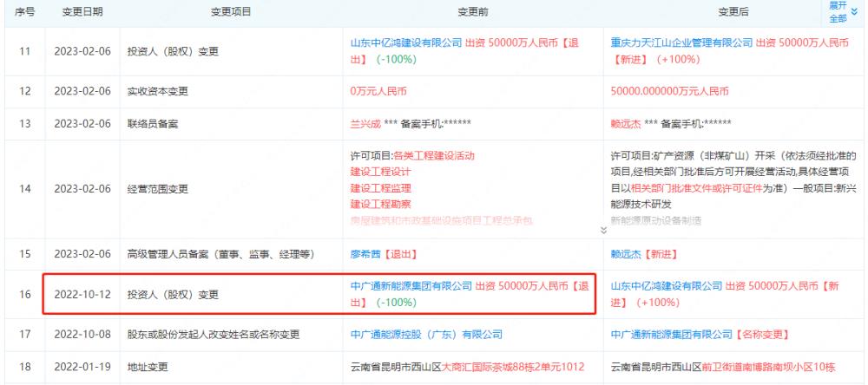Open 中广通新能源集团有限公司 link in row 17
This screenshot has width=868, height=385.
pyautogui.click(x=672, y=335)
